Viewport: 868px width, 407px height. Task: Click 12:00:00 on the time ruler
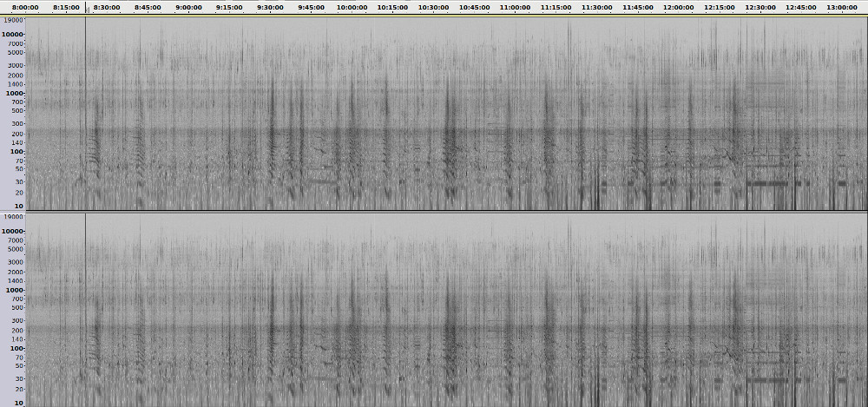coord(678,7)
